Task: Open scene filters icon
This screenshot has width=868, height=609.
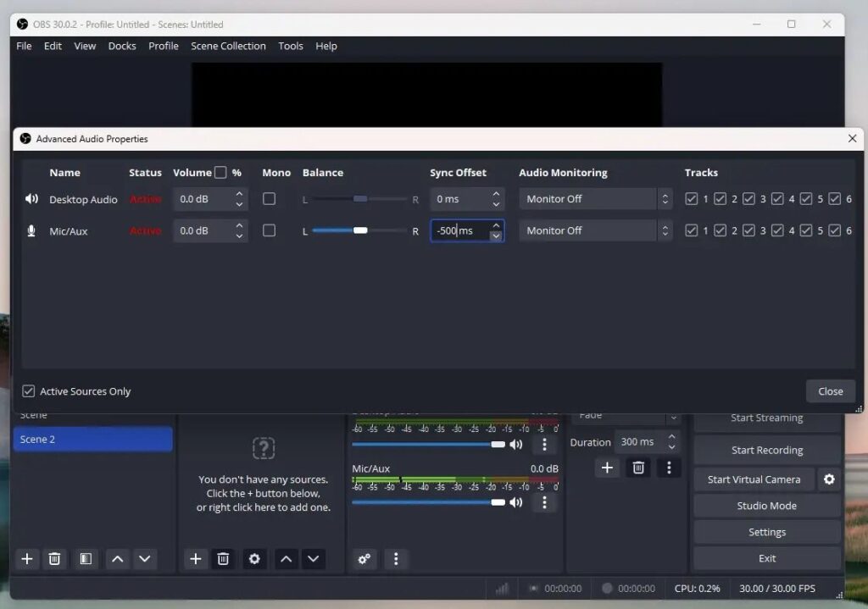Action: click(86, 559)
